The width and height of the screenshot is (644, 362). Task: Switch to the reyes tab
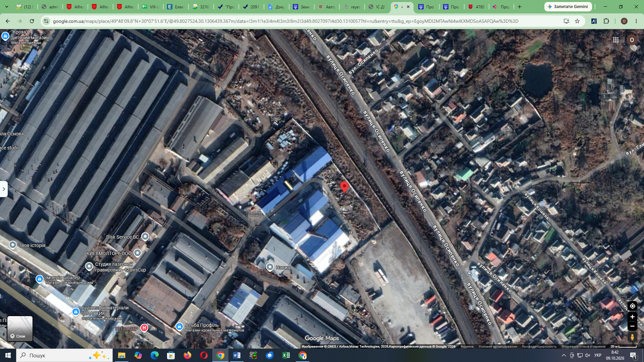coord(352,7)
